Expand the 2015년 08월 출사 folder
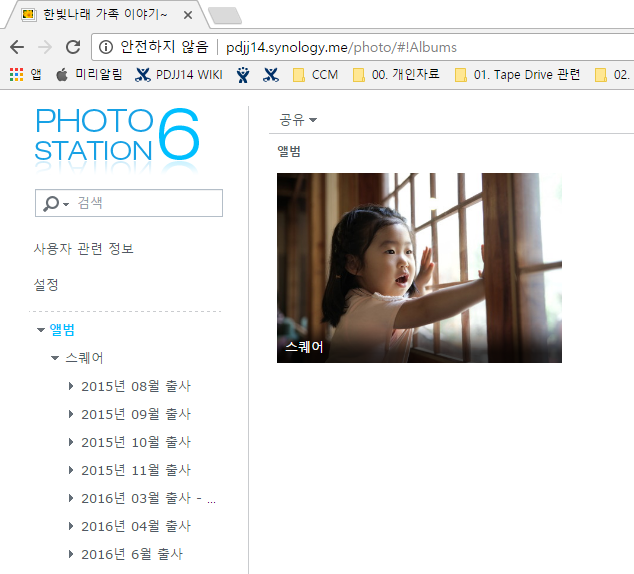 [71, 386]
